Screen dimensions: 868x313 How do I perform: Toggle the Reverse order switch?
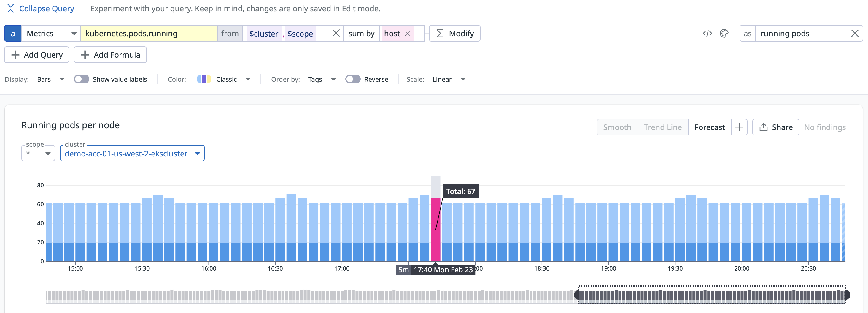pyautogui.click(x=352, y=79)
